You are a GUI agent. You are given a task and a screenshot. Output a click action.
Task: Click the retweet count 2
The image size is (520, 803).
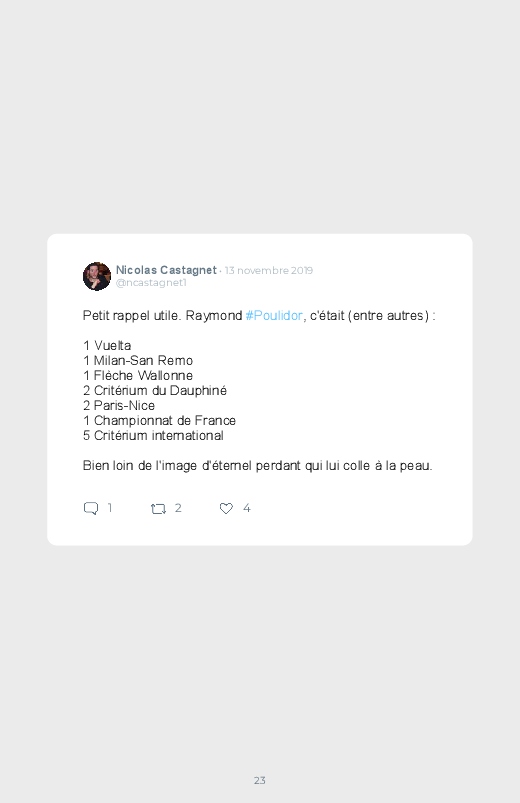point(178,508)
